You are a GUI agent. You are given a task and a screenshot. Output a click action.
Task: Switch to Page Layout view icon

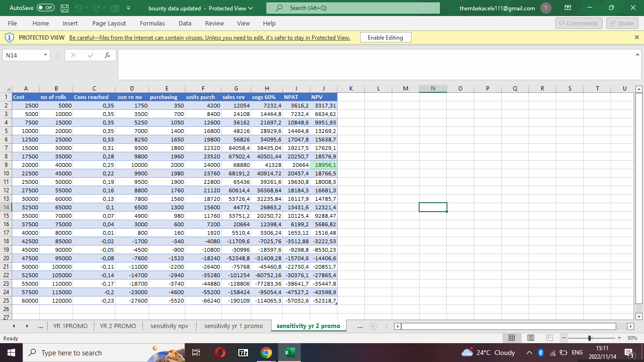tap(530, 338)
